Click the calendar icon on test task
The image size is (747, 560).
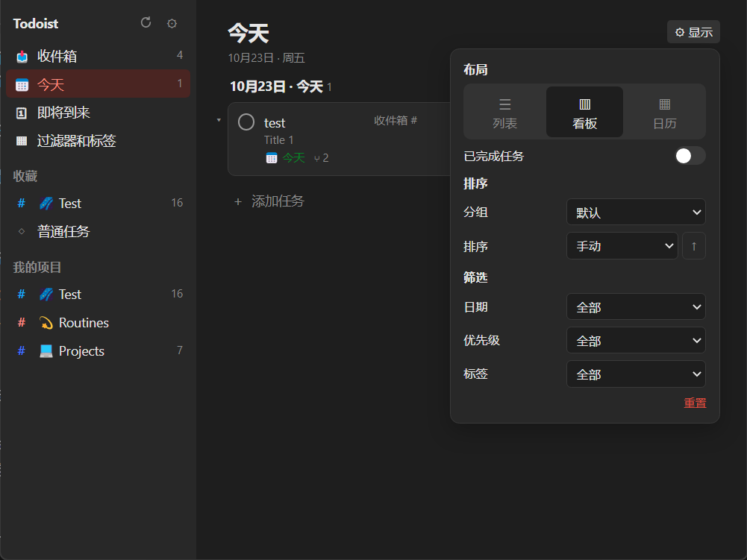point(272,158)
